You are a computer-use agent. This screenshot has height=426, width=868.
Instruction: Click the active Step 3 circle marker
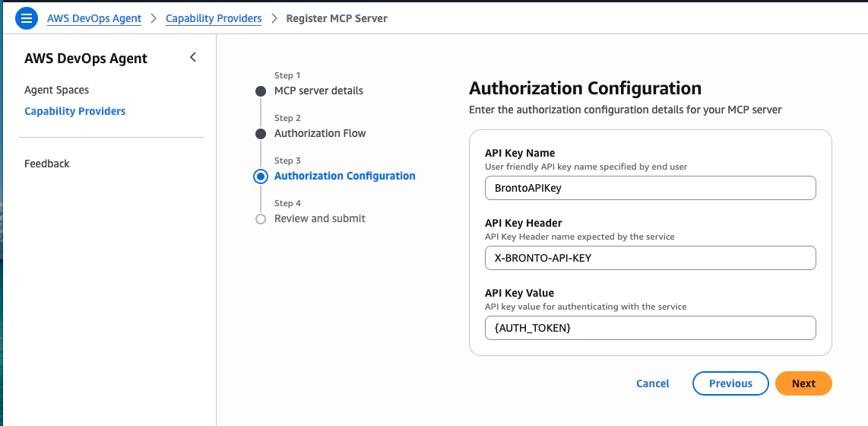tap(261, 176)
